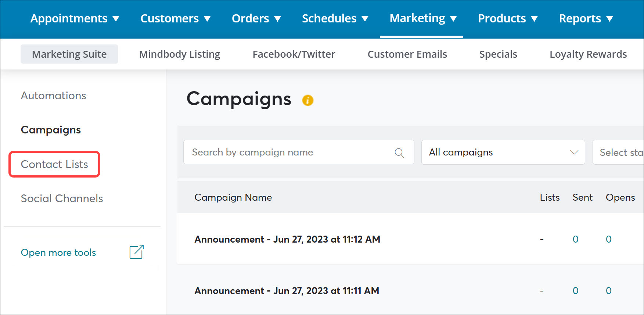Select Marketing Suite tab
644x315 pixels.
69,54
